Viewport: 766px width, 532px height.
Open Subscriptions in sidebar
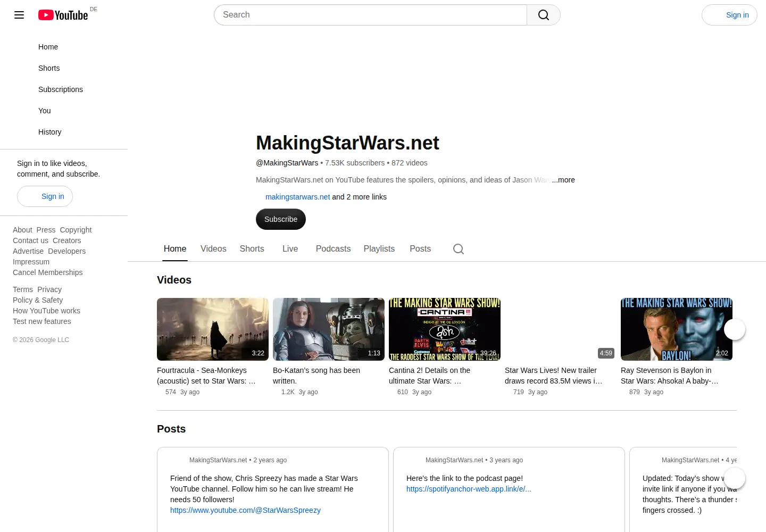point(64,89)
